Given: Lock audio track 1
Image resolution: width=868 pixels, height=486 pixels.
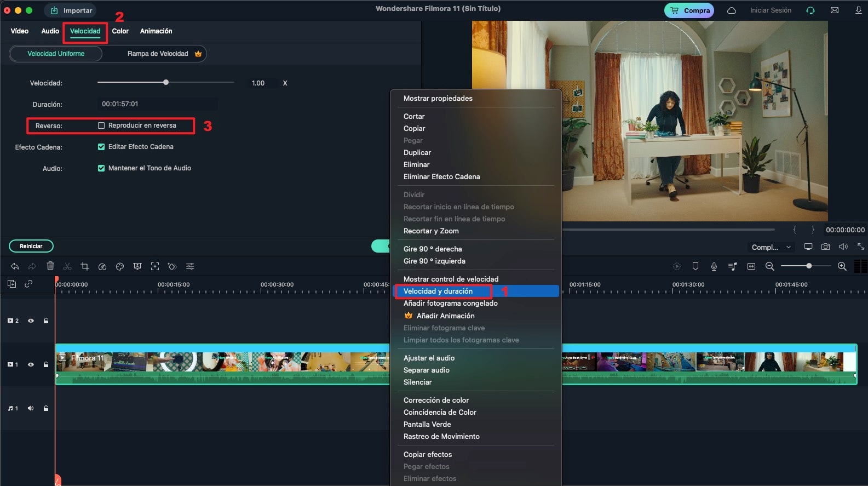Looking at the screenshot, I should [x=46, y=408].
